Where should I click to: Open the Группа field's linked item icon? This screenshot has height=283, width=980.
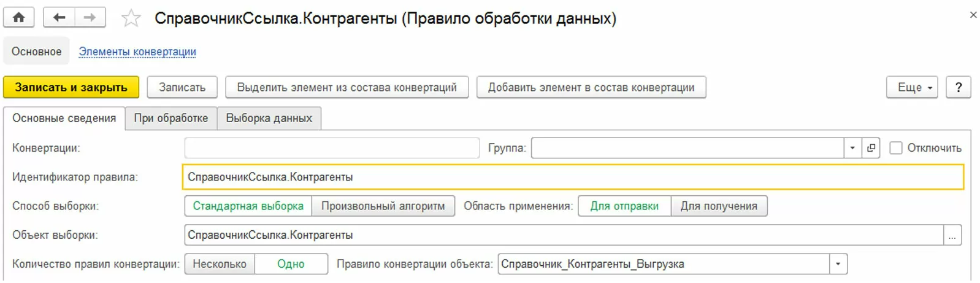coord(871,148)
